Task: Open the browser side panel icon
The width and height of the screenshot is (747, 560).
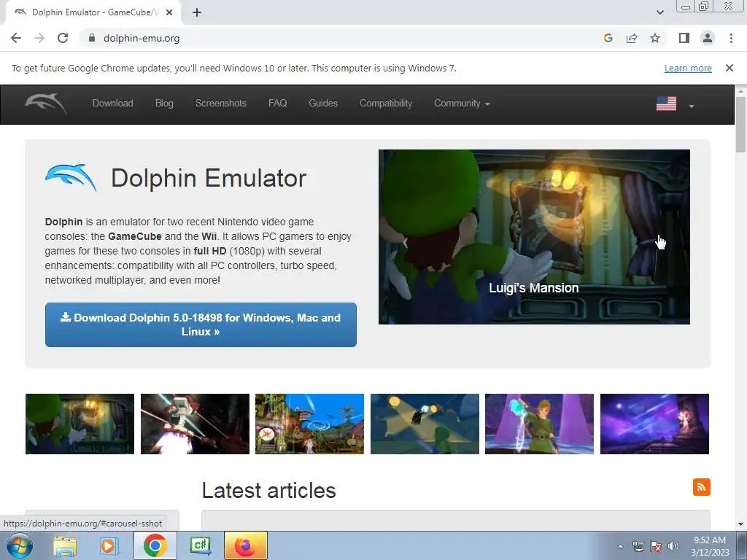Action: 684,38
